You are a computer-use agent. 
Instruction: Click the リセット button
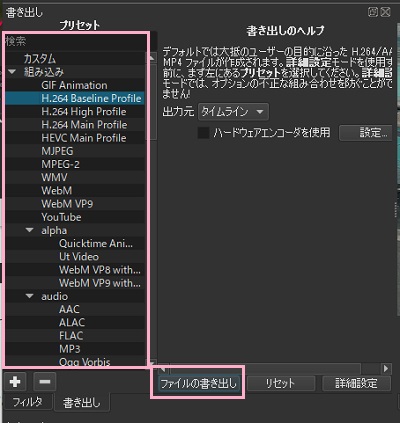coord(280,384)
